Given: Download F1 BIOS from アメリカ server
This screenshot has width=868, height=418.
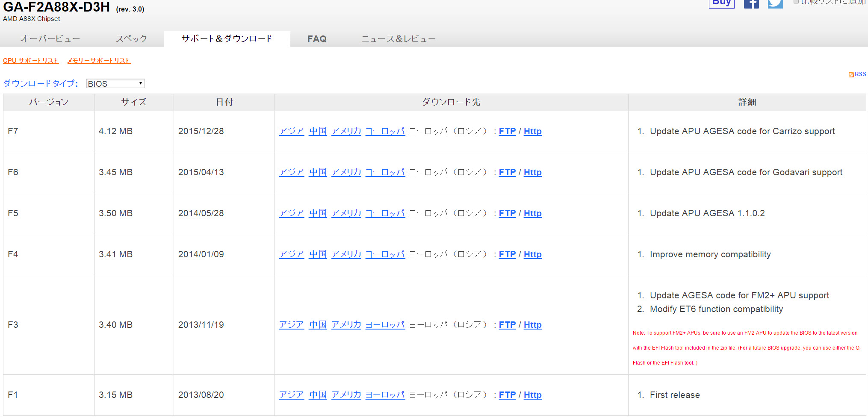Looking at the screenshot, I should (x=346, y=395).
